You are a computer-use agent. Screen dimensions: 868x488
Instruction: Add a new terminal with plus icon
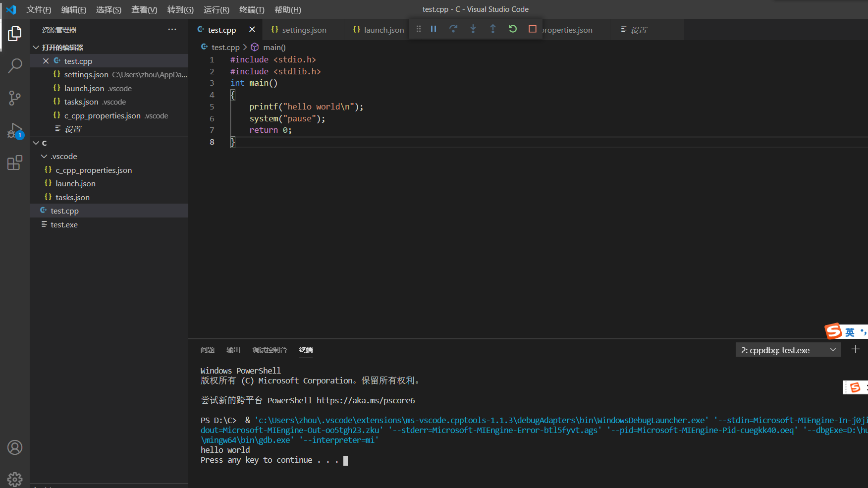click(x=856, y=350)
